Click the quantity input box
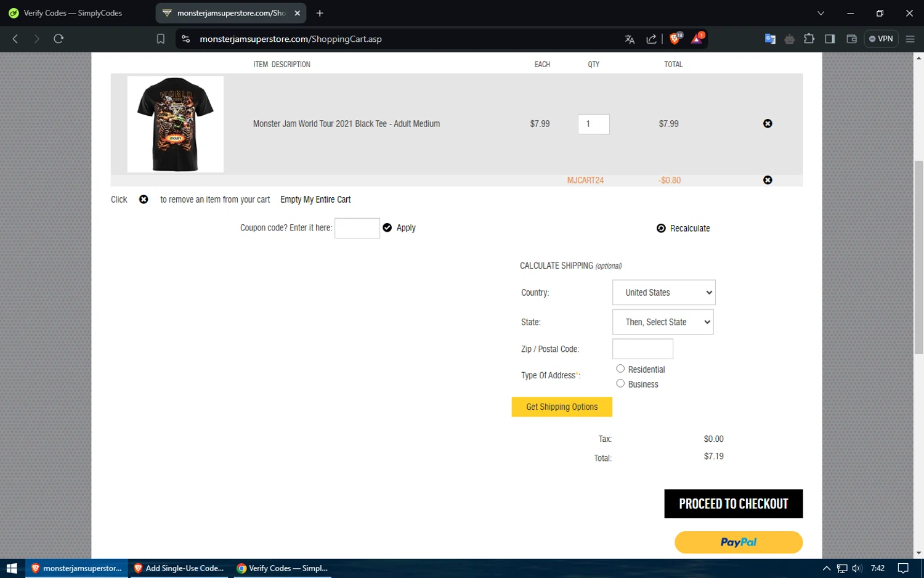Image resolution: width=924 pixels, height=578 pixels. (594, 124)
